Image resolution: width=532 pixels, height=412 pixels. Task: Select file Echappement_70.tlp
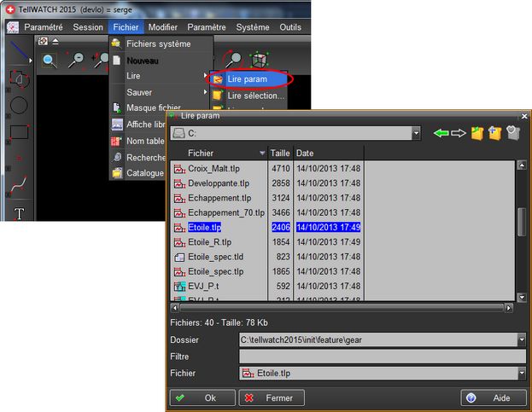coord(226,212)
